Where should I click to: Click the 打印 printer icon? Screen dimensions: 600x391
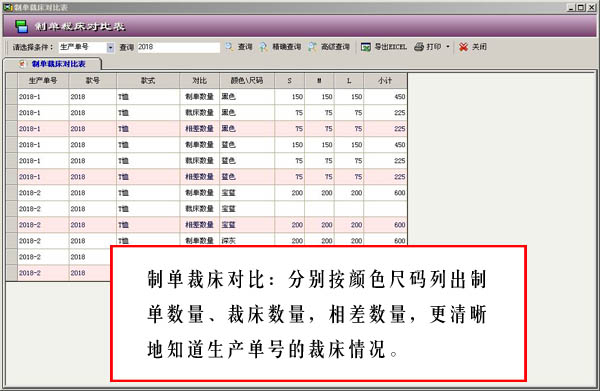point(419,47)
